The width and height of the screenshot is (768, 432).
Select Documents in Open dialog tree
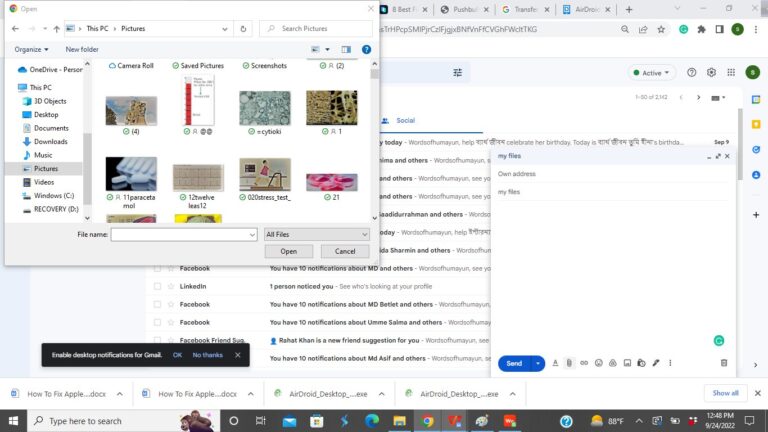pyautogui.click(x=51, y=128)
